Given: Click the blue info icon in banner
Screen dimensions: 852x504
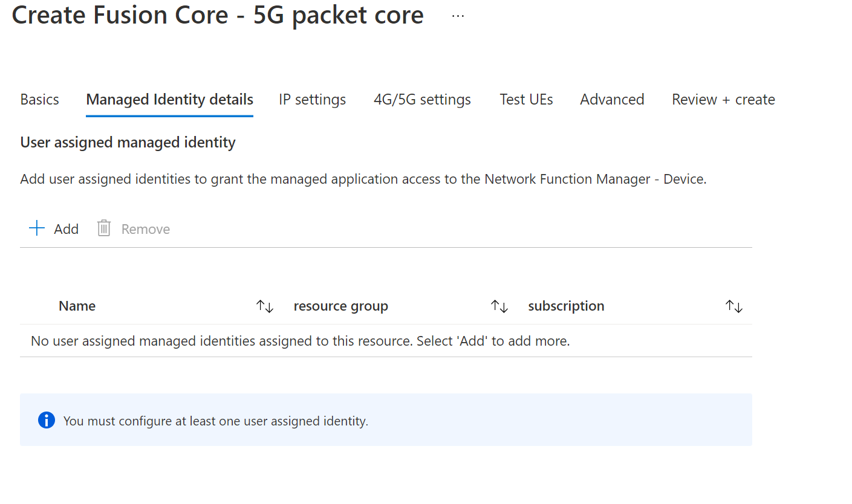Looking at the screenshot, I should pos(47,421).
